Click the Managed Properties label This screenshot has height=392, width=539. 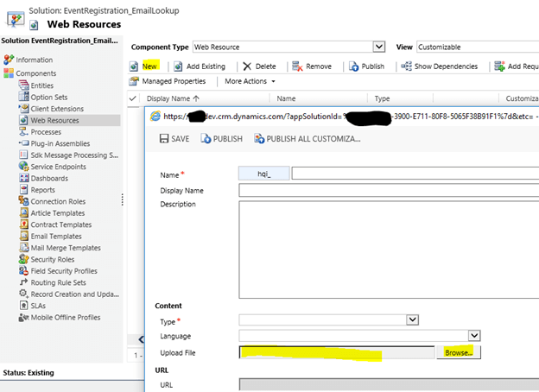(174, 81)
